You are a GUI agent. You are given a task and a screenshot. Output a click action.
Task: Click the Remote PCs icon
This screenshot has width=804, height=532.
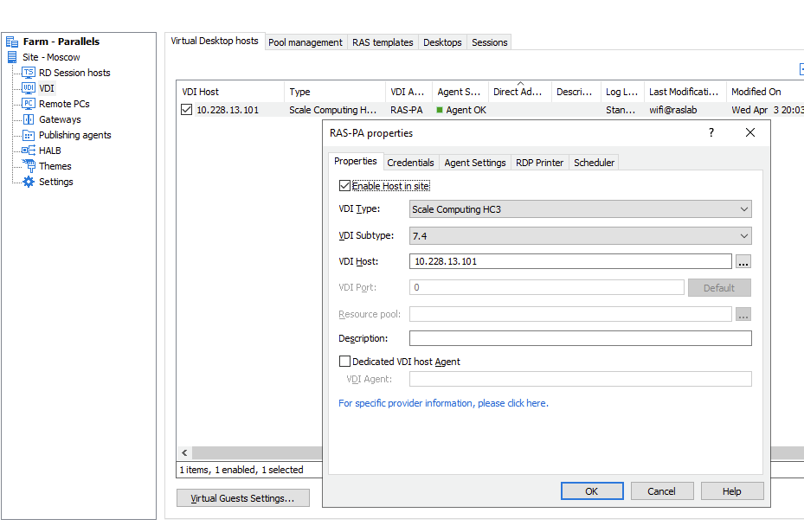click(29, 104)
